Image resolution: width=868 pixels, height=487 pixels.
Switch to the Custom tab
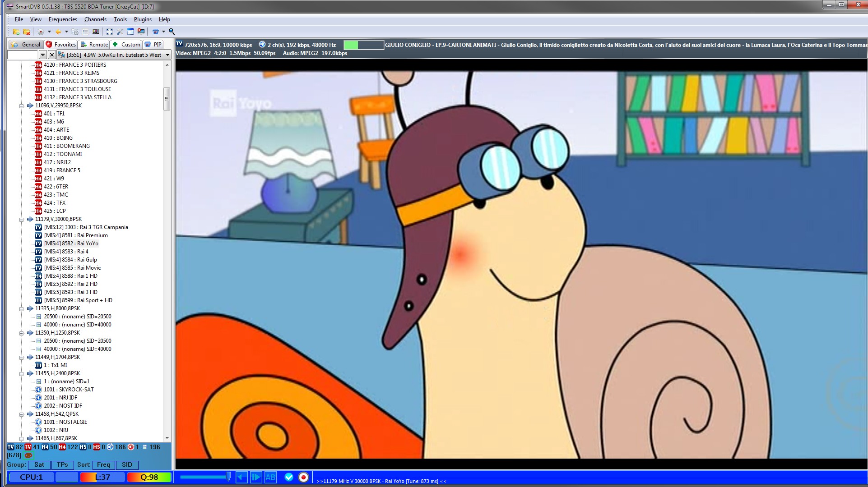coord(126,44)
